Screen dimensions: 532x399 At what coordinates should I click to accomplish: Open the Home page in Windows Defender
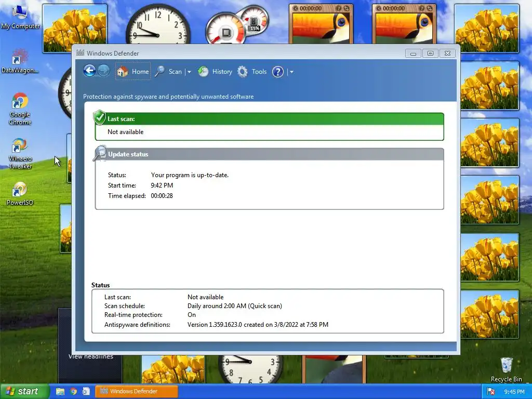[x=133, y=71]
